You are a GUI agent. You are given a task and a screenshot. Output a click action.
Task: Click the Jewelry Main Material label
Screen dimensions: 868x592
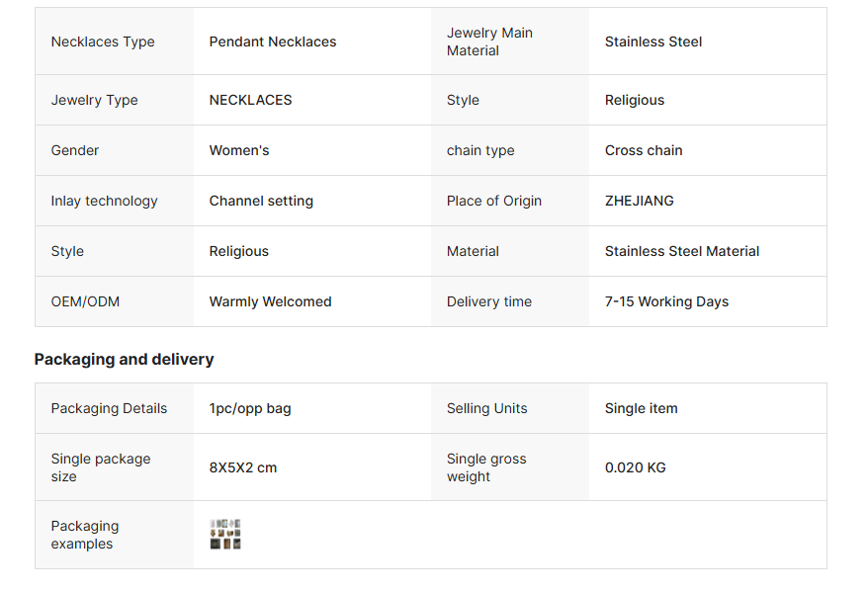click(x=489, y=42)
